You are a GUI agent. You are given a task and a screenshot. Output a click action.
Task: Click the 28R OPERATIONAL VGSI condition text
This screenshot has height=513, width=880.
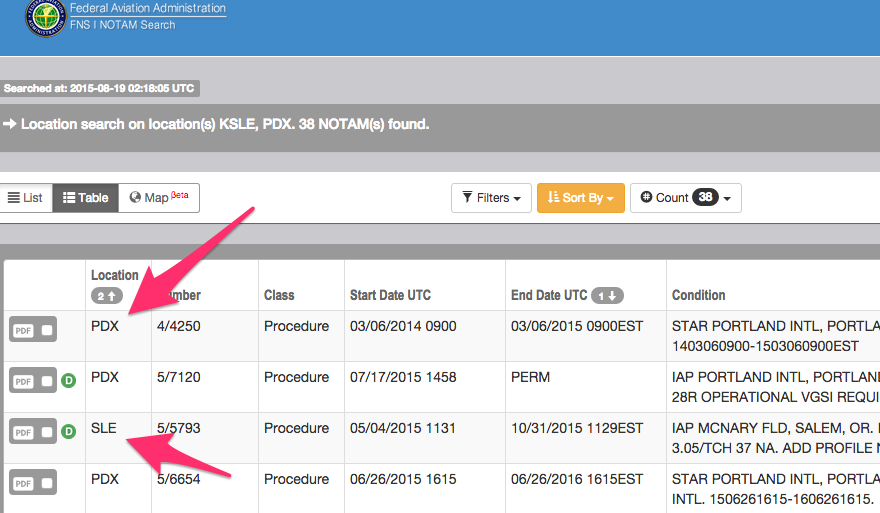click(776, 397)
